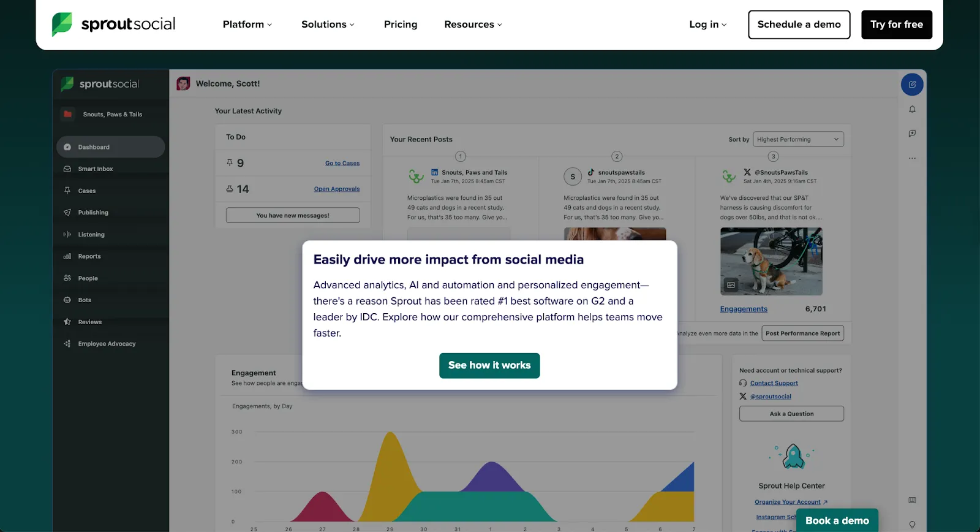Image resolution: width=980 pixels, height=532 pixels.
Task: Click the Sprout Social logo in the app sidebar
Action: [x=100, y=84]
